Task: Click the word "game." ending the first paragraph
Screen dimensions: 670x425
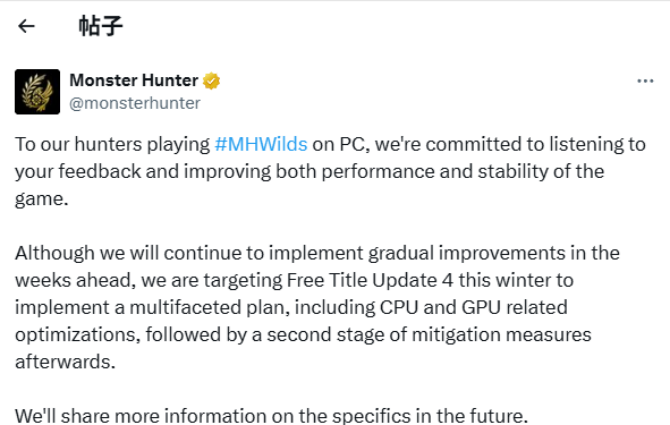Action: (41, 198)
